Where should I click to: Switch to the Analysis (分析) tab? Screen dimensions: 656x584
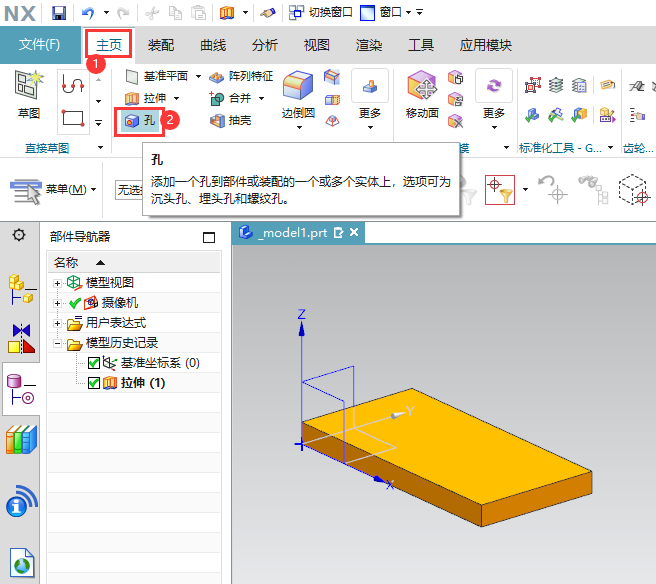[x=265, y=45]
